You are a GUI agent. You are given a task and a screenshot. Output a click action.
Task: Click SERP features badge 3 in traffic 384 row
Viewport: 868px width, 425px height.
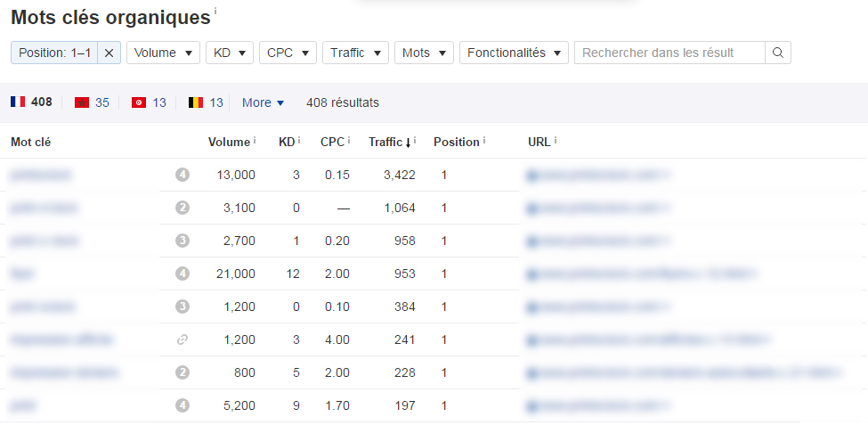point(183,307)
